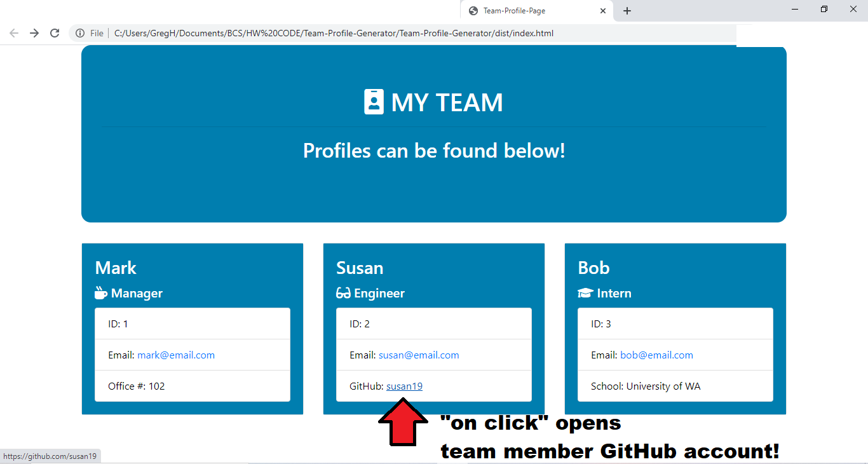Open a new browser tab

tap(627, 10)
